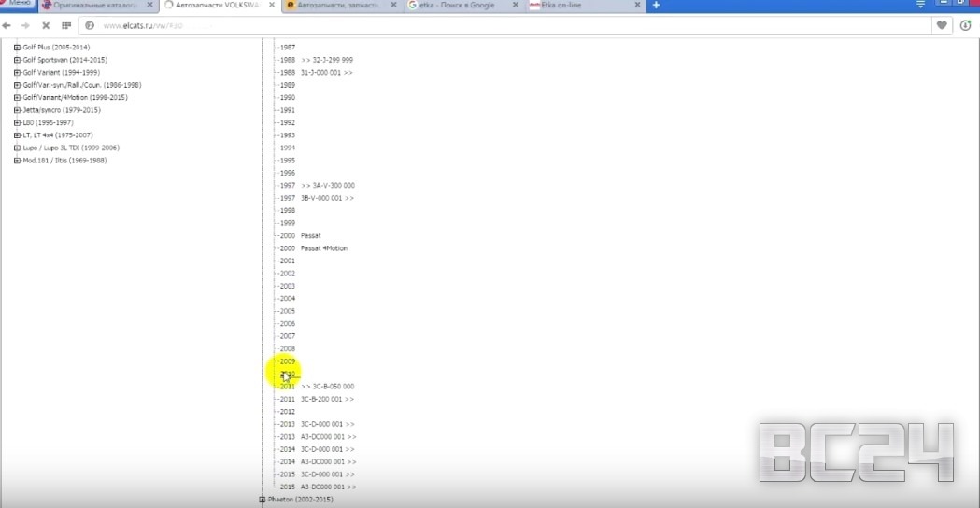This screenshot has width=980, height=508.
Task: Select the 2000 Passat 4Motion entry
Action: tap(323, 248)
